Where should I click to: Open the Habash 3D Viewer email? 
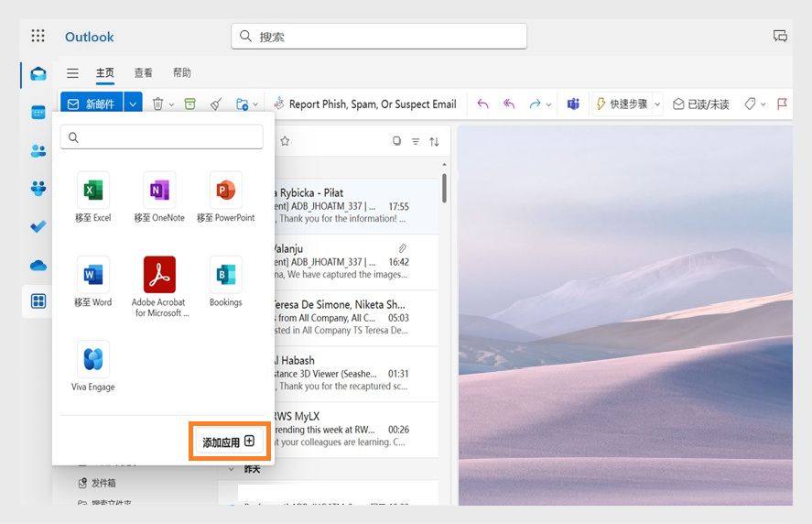click(356, 374)
